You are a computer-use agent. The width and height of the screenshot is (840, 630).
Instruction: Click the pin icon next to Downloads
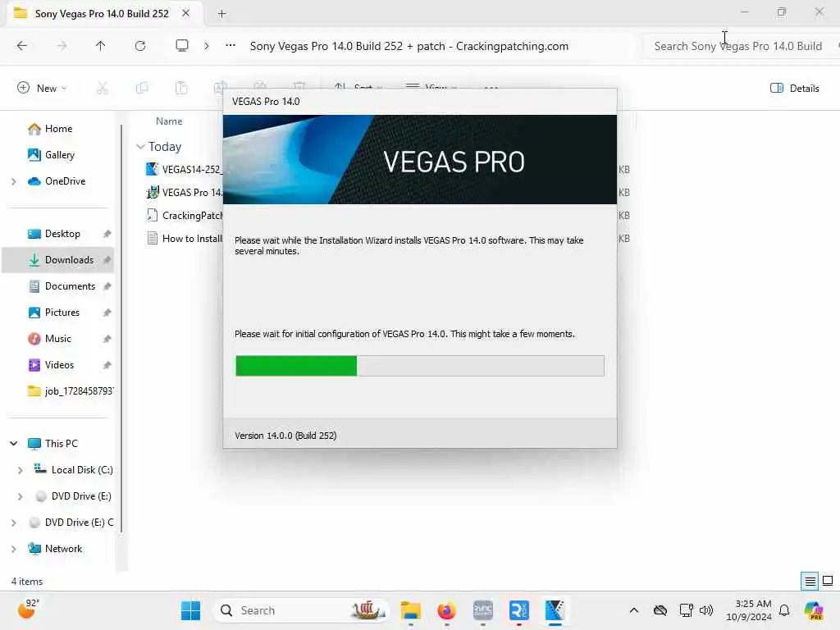click(x=107, y=260)
